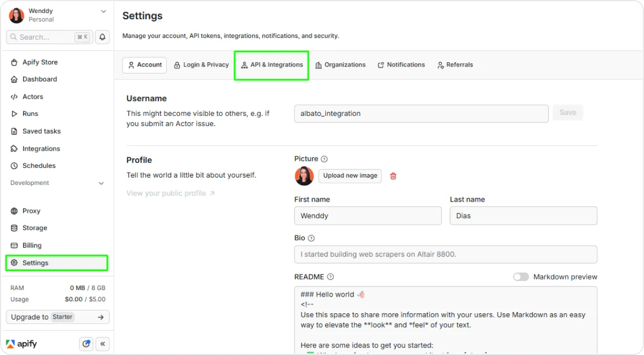Screen dimensions: 644x355
Task: Open the Notifications tab
Action: click(401, 65)
